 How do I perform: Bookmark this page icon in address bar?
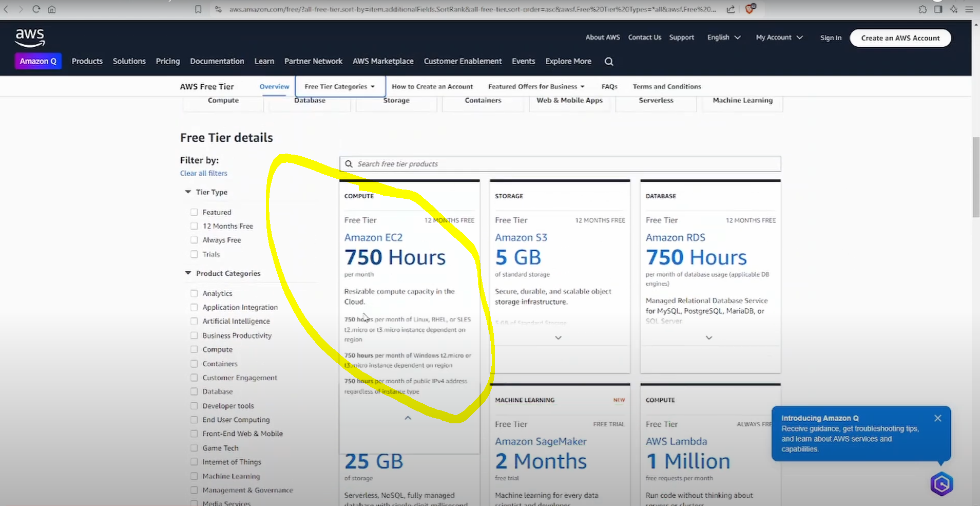pos(198,9)
